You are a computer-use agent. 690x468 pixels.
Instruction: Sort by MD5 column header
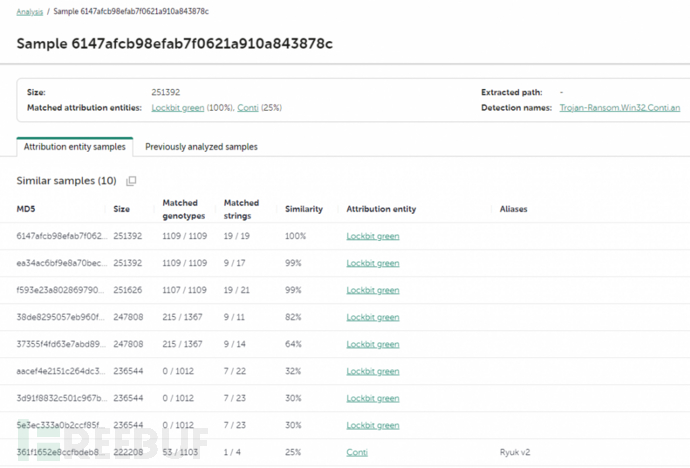click(26, 209)
